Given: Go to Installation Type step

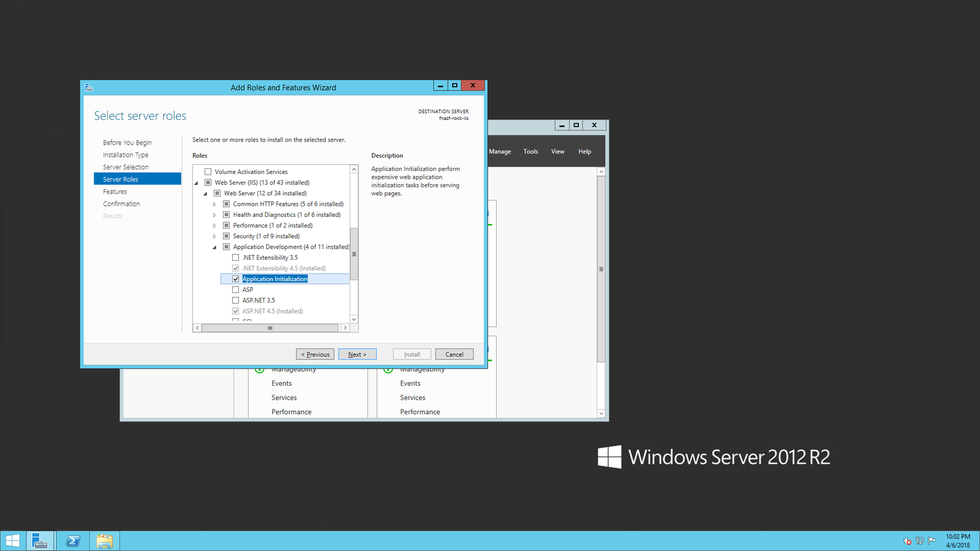Looking at the screenshot, I should 126,155.
